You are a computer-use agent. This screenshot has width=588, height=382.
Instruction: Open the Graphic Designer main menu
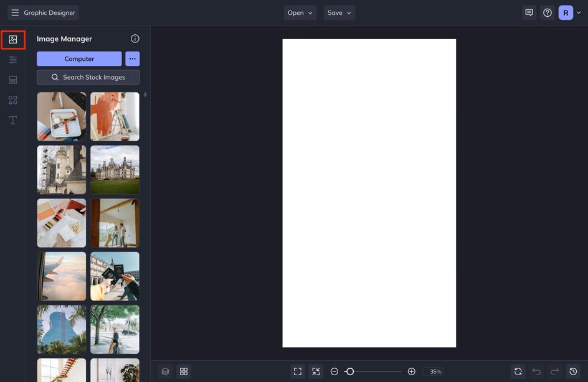click(43, 12)
